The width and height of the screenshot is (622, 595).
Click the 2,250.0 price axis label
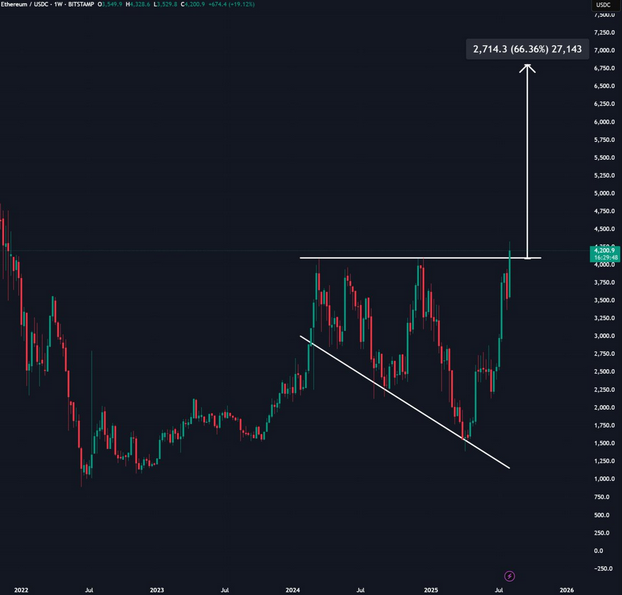click(604, 390)
